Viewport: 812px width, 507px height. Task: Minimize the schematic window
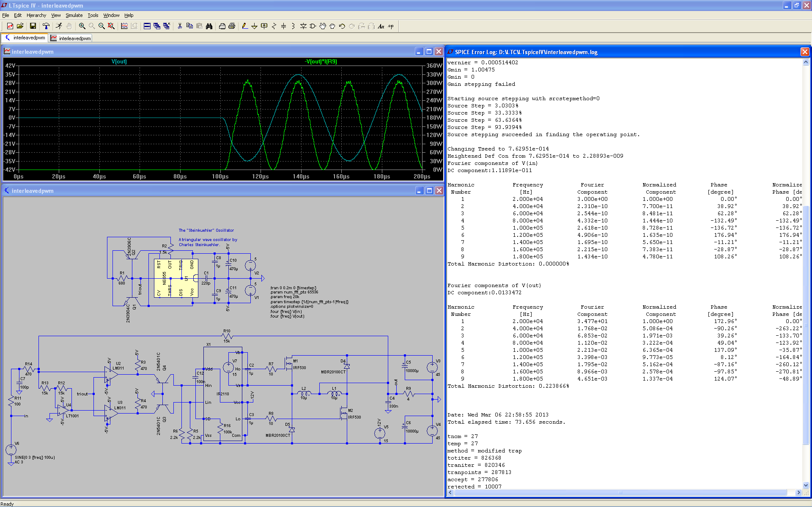pyautogui.click(x=419, y=191)
